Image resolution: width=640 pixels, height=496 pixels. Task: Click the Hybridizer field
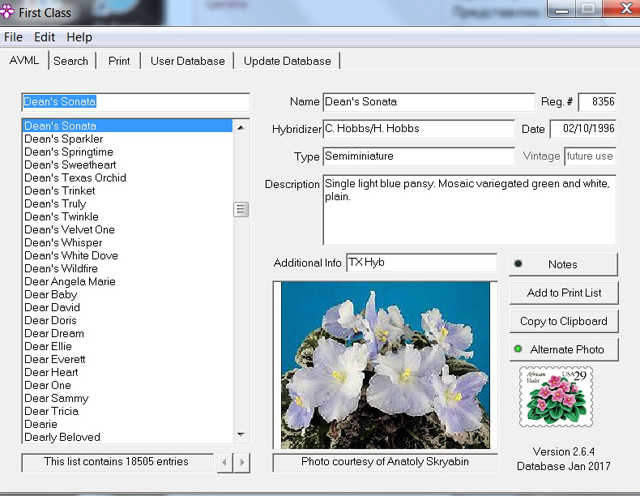pyautogui.click(x=418, y=129)
